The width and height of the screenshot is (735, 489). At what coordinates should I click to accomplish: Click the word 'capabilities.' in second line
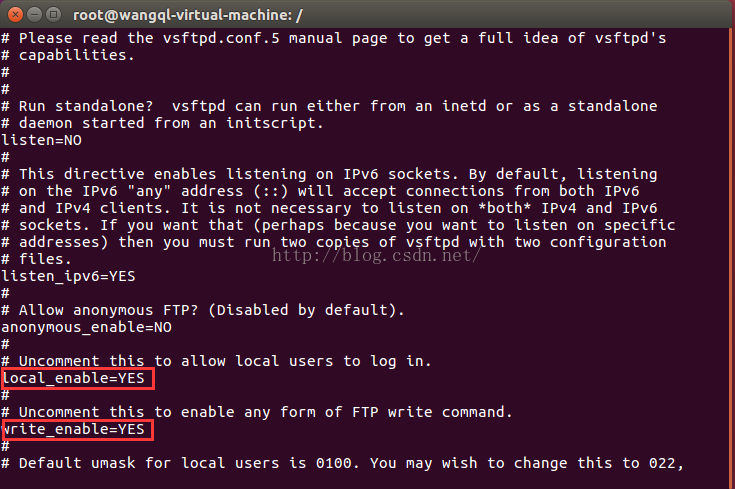tap(77, 55)
